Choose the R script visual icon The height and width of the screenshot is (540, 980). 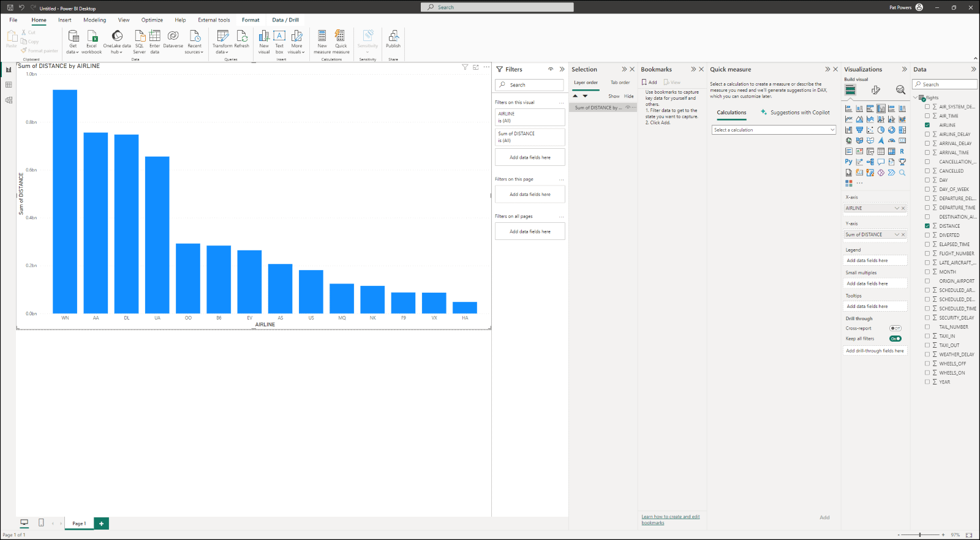902,151
